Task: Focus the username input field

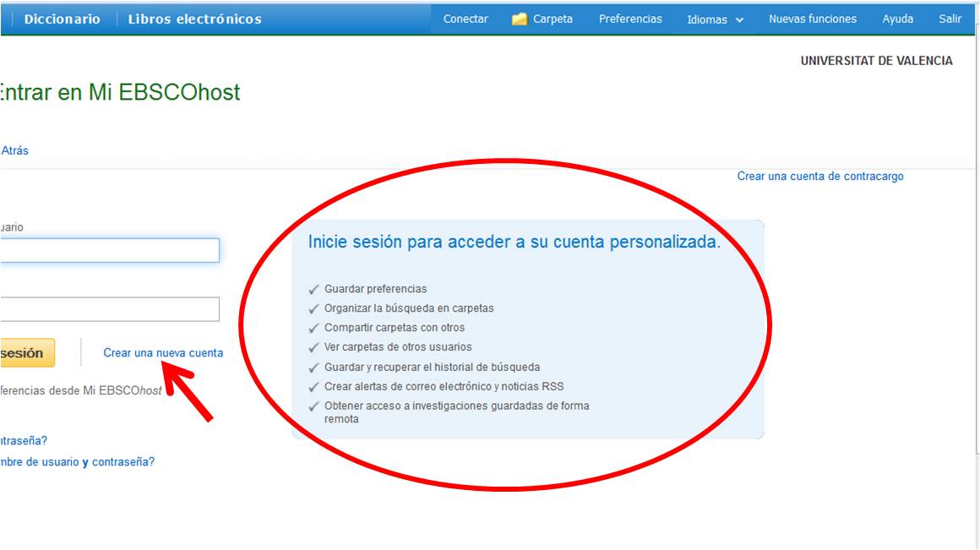Action: tap(109, 250)
